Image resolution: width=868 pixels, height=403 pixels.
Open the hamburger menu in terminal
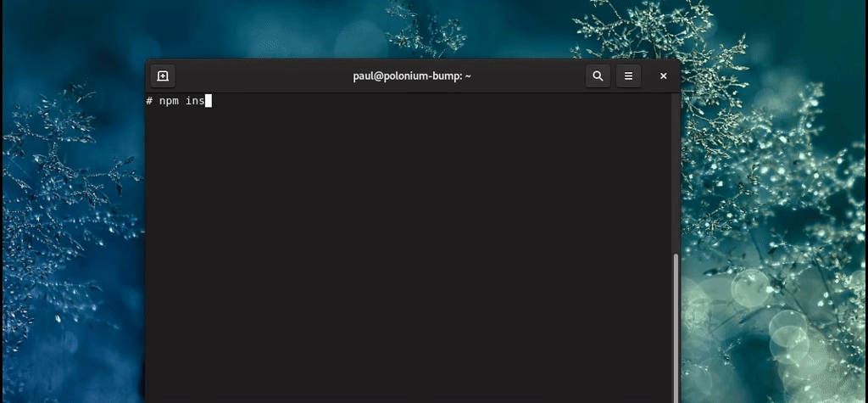(x=628, y=76)
